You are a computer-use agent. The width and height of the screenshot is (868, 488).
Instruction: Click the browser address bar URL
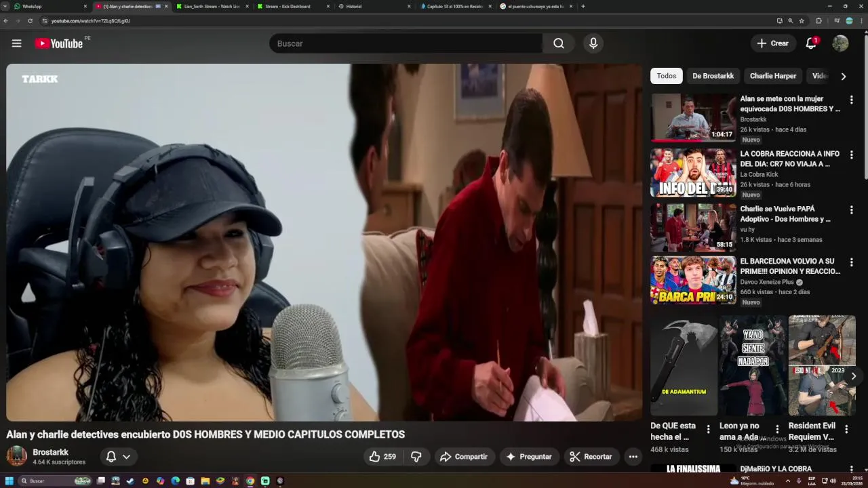(91, 21)
